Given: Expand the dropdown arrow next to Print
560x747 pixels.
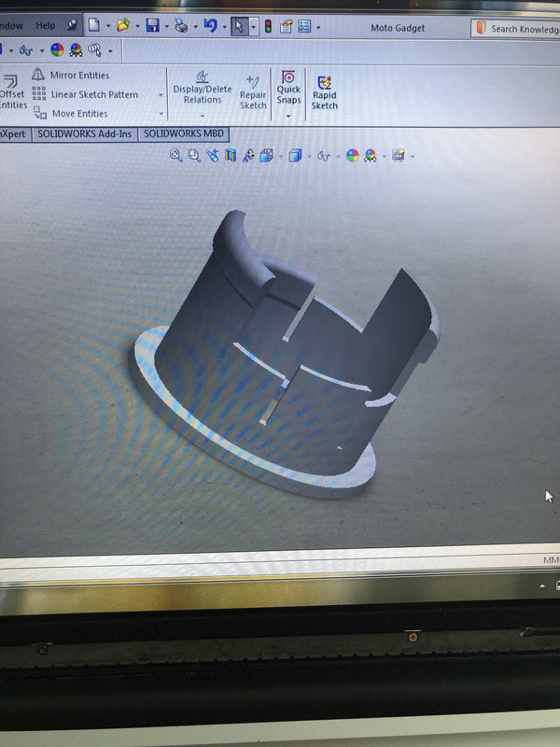Looking at the screenshot, I should click(x=196, y=27).
